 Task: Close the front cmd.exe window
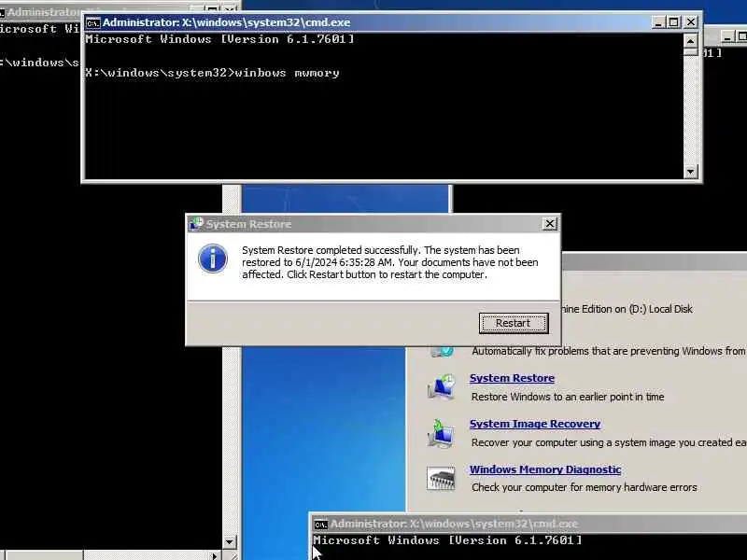click(x=690, y=21)
